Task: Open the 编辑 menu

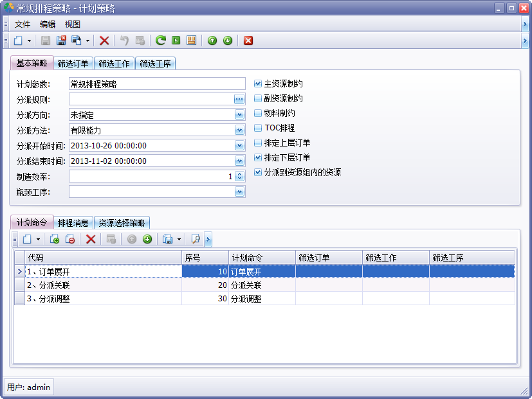Action: [x=48, y=24]
